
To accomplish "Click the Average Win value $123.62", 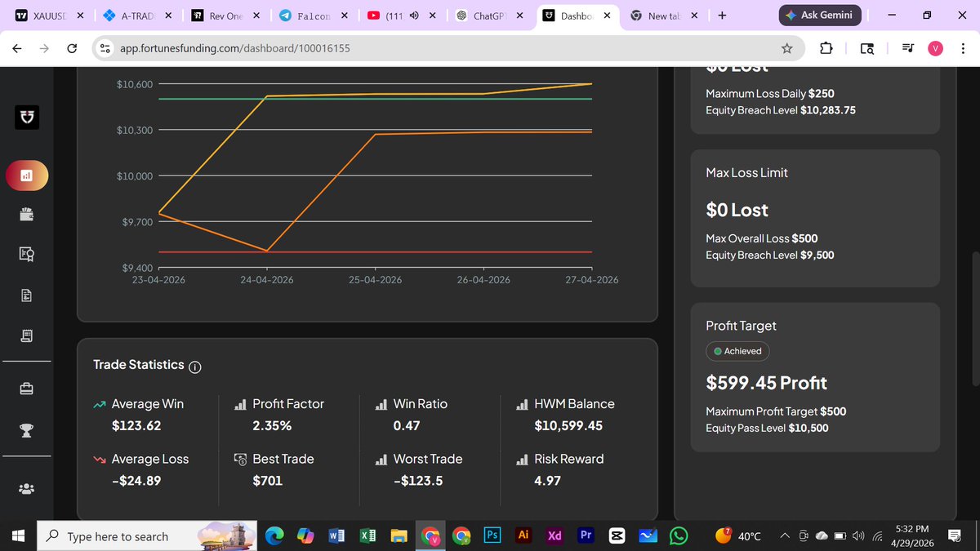I will 136,425.
